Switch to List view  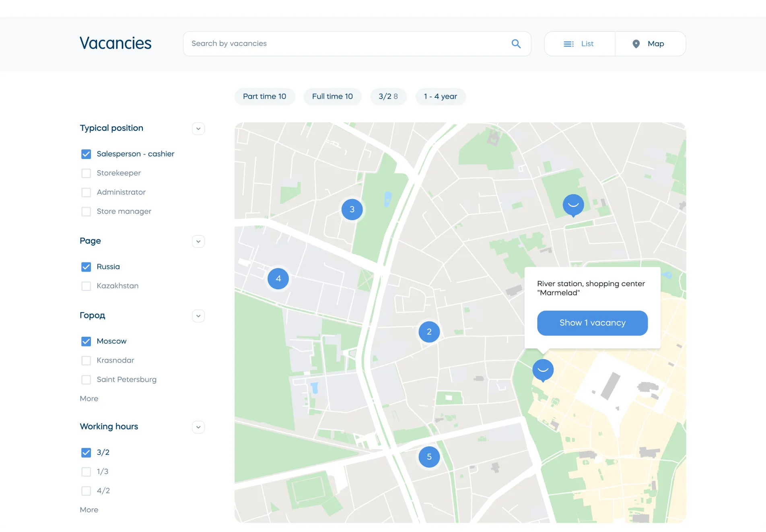click(x=579, y=44)
